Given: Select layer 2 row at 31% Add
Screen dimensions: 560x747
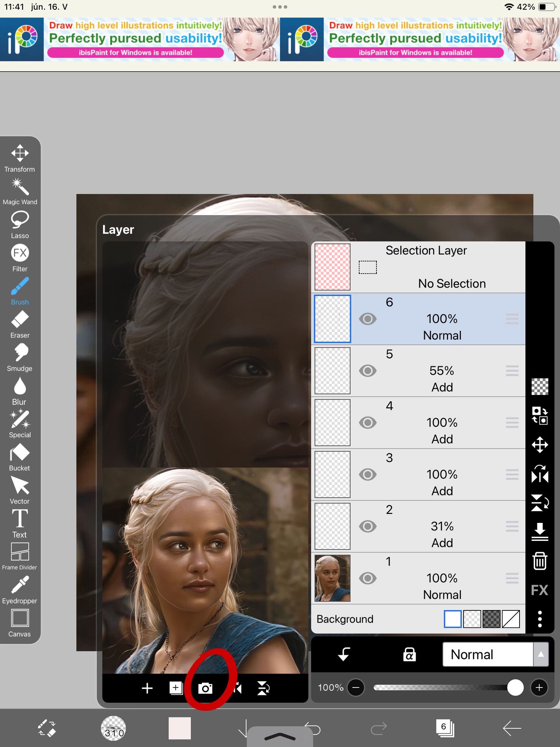Looking at the screenshot, I should coord(418,526).
